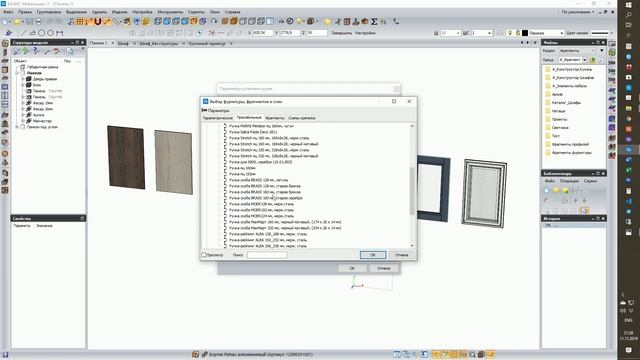Click the Task View icon on taskbar
Viewport: 640px width, 360px height.
tap(629, 25)
